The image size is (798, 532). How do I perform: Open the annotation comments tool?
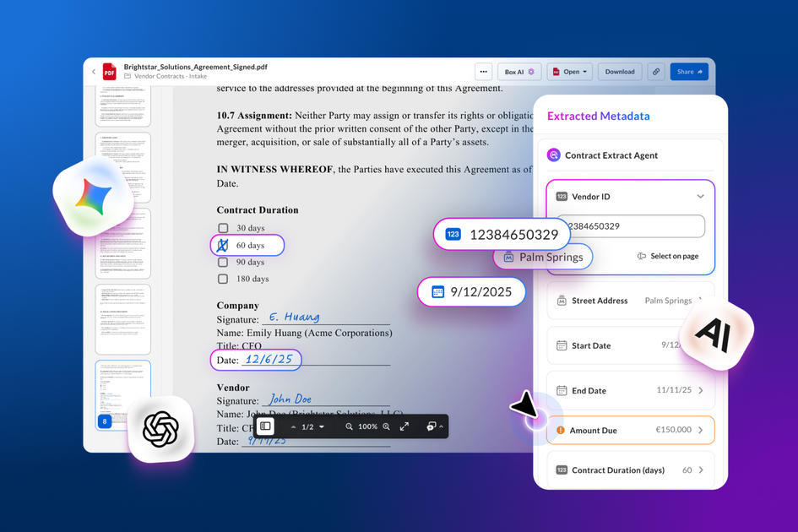(x=431, y=426)
